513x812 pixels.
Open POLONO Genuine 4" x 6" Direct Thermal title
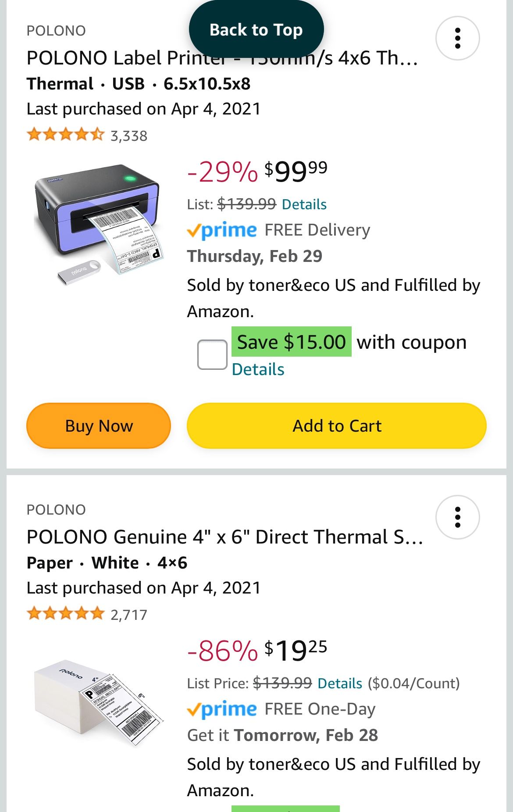tap(224, 537)
